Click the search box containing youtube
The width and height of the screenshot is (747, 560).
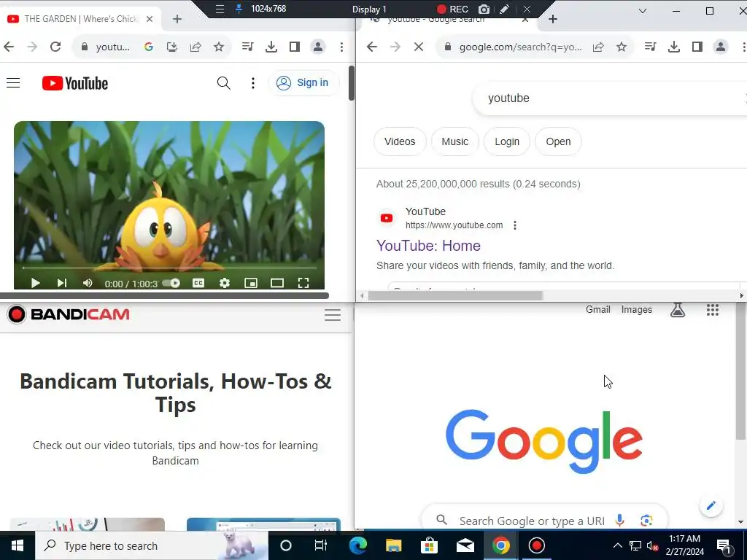(x=610, y=98)
